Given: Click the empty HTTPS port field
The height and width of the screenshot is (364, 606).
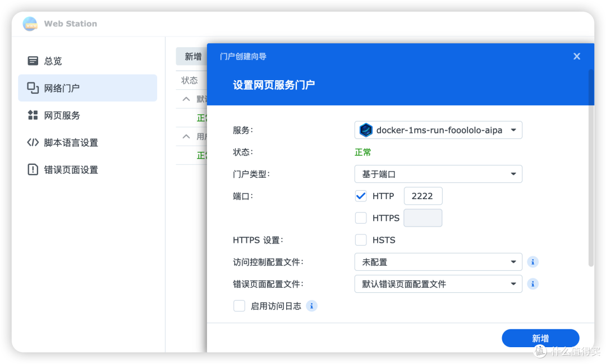Looking at the screenshot, I should (423, 218).
